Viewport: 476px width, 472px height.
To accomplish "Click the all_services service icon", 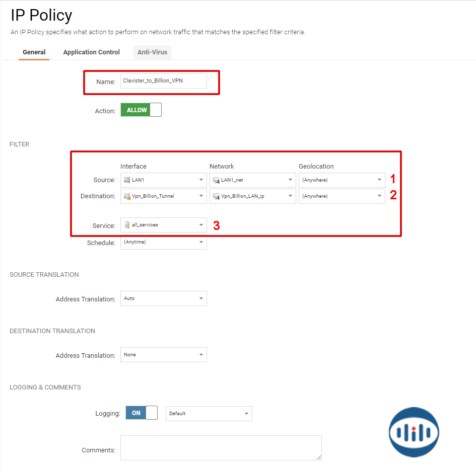I will 127,225.
